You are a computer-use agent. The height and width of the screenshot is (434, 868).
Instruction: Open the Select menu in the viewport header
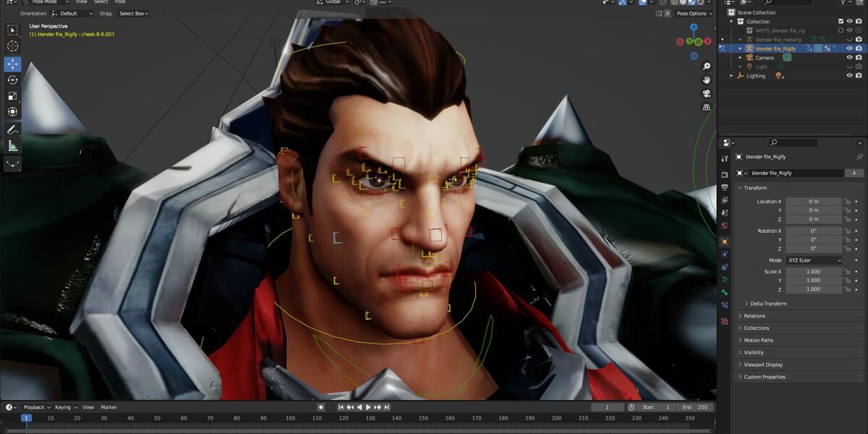pyautogui.click(x=101, y=2)
